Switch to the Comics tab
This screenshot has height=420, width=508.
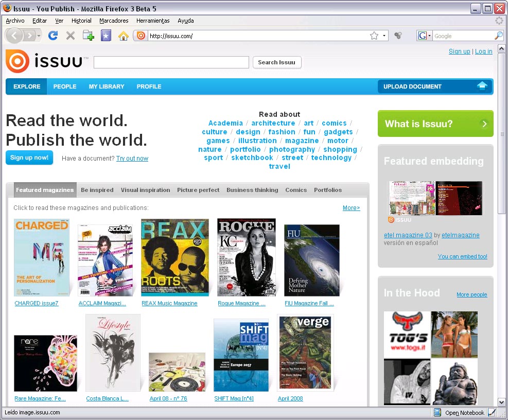[x=296, y=190]
